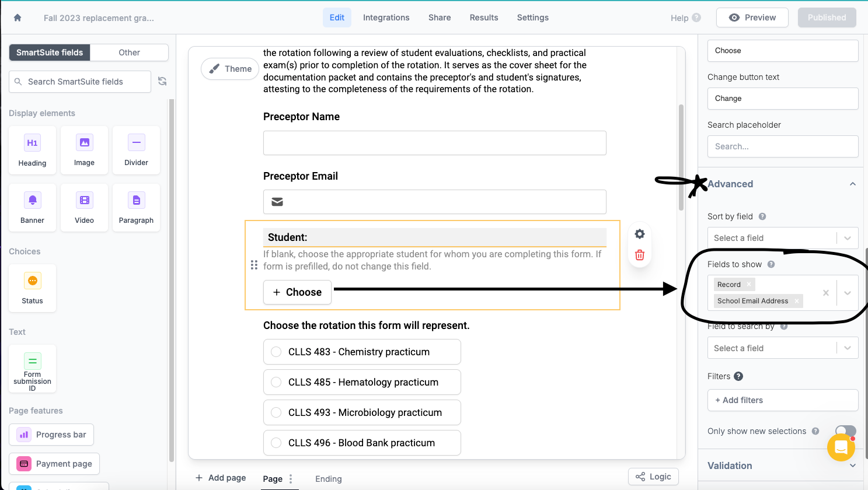Click the Preceptor Name input field
This screenshot has height=490, width=868.
click(x=434, y=143)
